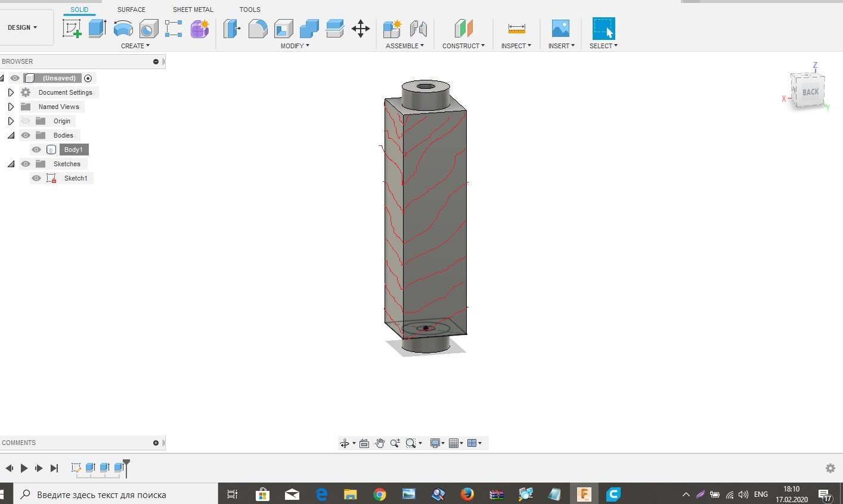Hide the Bodies folder via eye icon
The width and height of the screenshot is (843, 504).
tap(25, 135)
